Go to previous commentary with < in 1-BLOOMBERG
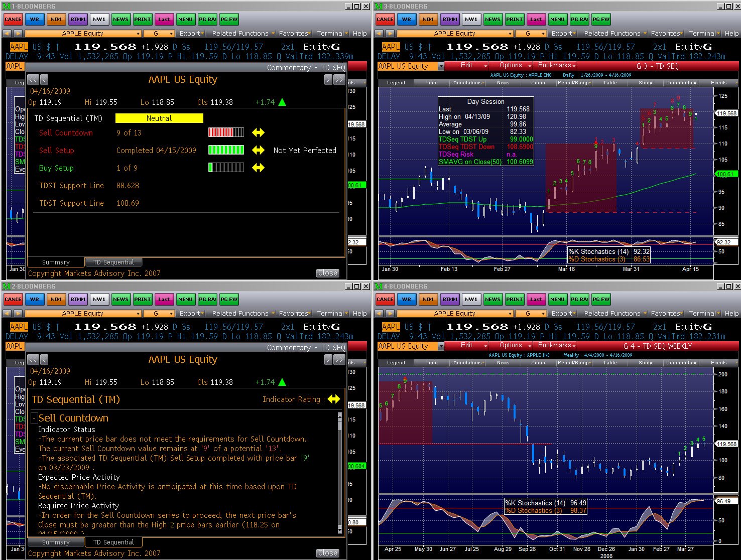 [x=44, y=79]
